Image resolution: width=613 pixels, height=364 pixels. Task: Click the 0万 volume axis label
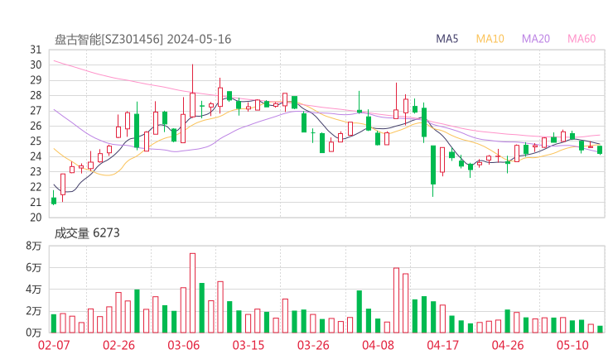pyautogui.click(x=34, y=333)
